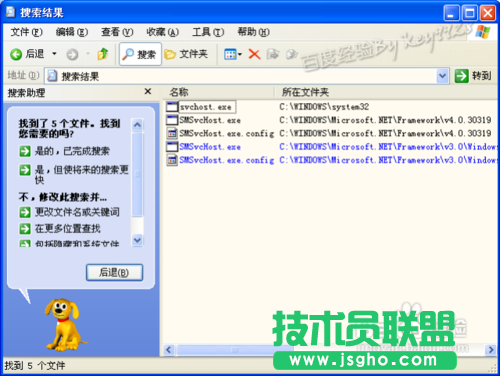This screenshot has height=376, width=500.
Task: Click the 后退(B) button in search panel
Action: point(114,272)
